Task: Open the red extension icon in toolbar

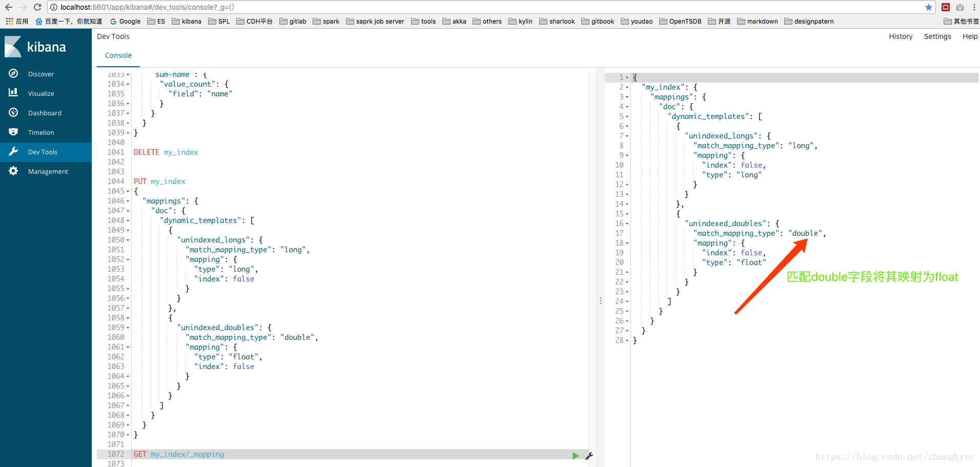Action: (x=946, y=7)
